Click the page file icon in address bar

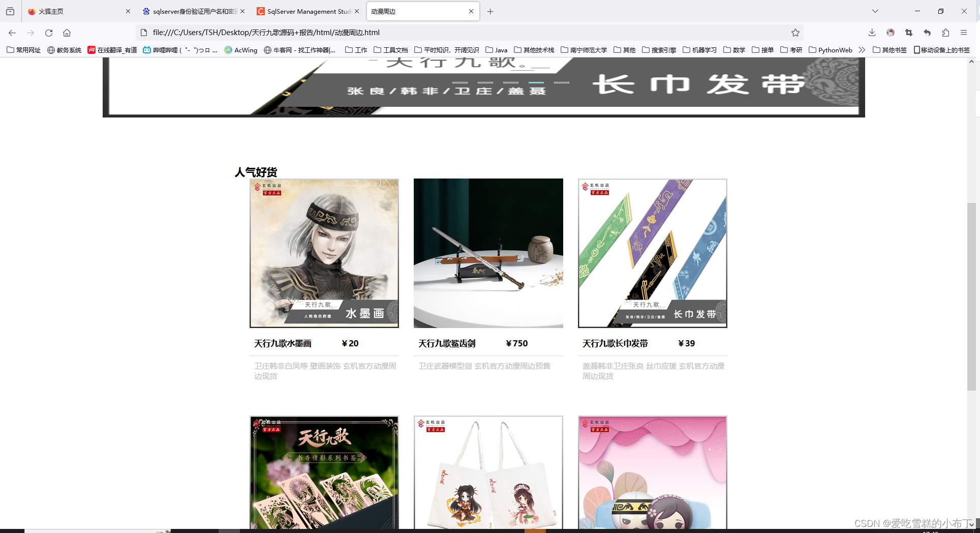(144, 33)
